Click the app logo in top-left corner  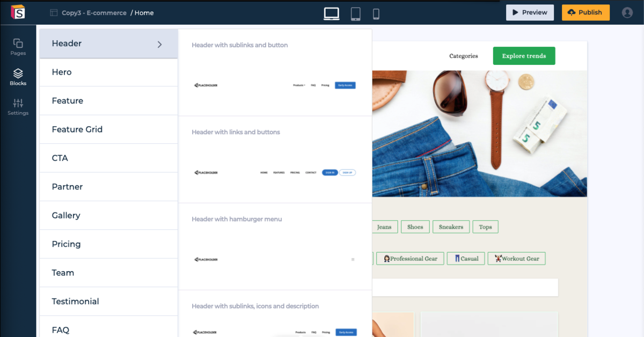(18, 12)
